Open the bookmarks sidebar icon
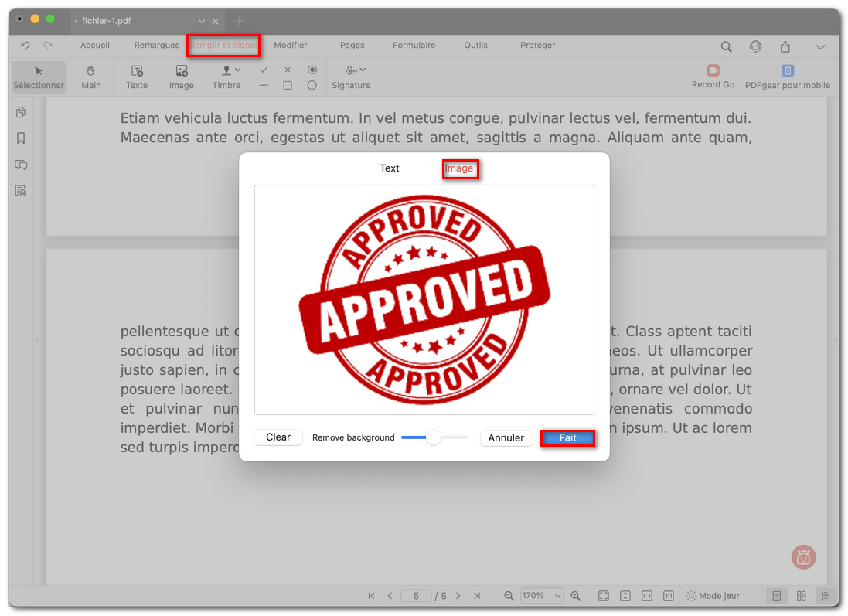The image size is (848, 616). click(x=21, y=138)
